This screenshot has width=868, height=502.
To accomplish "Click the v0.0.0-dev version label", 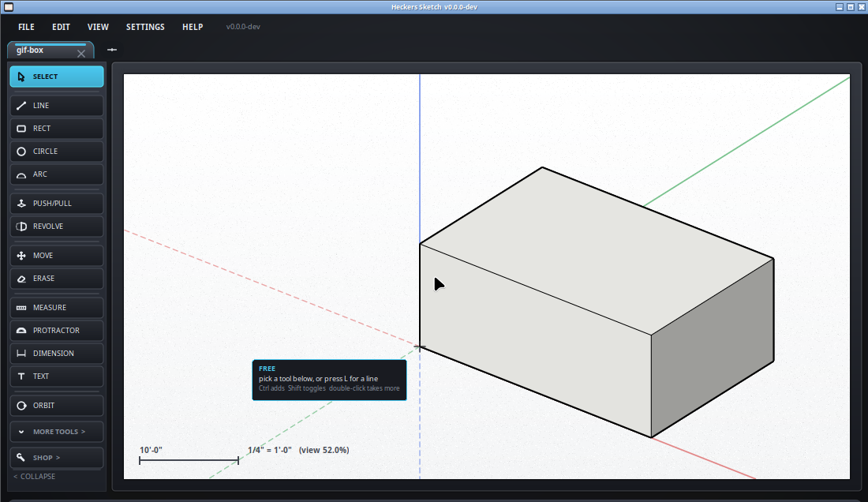I will tap(243, 27).
